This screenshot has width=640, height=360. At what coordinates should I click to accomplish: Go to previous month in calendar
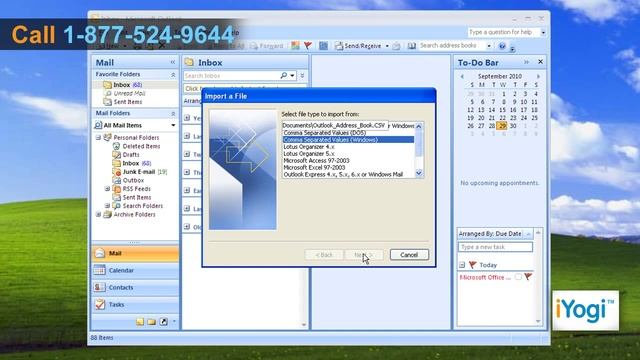point(462,77)
